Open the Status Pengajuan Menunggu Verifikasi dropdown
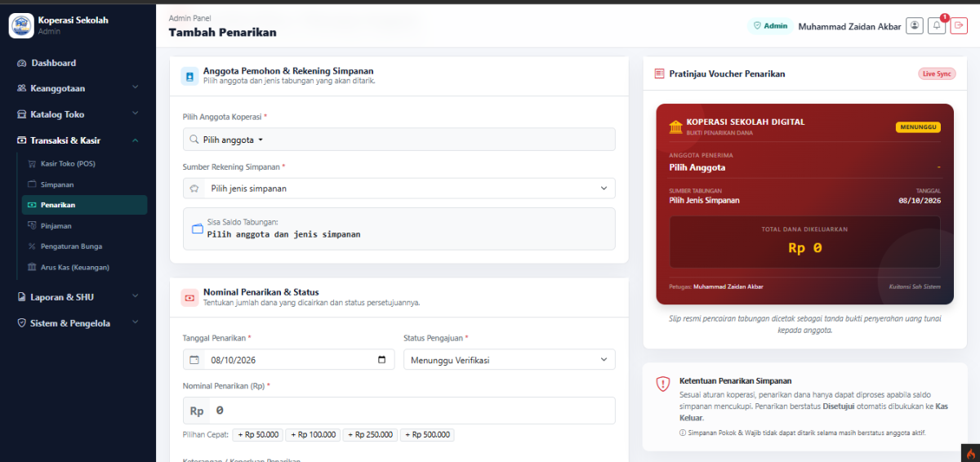980x462 pixels. pyautogui.click(x=510, y=360)
